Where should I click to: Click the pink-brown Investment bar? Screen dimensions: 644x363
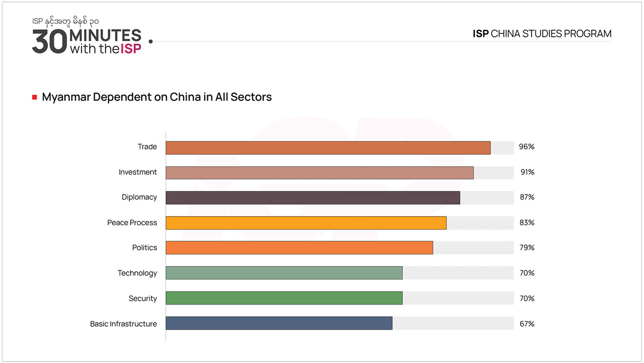pos(319,173)
